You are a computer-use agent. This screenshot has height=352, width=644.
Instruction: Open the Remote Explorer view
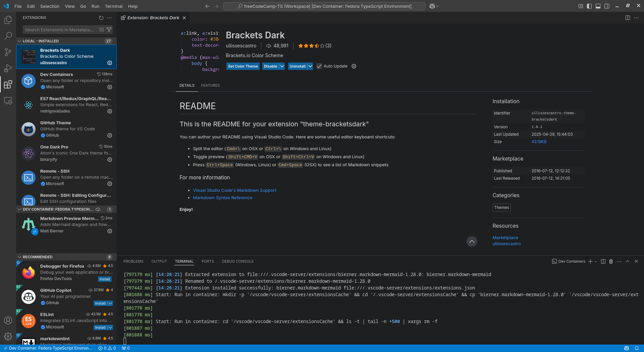tap(8, 100)
